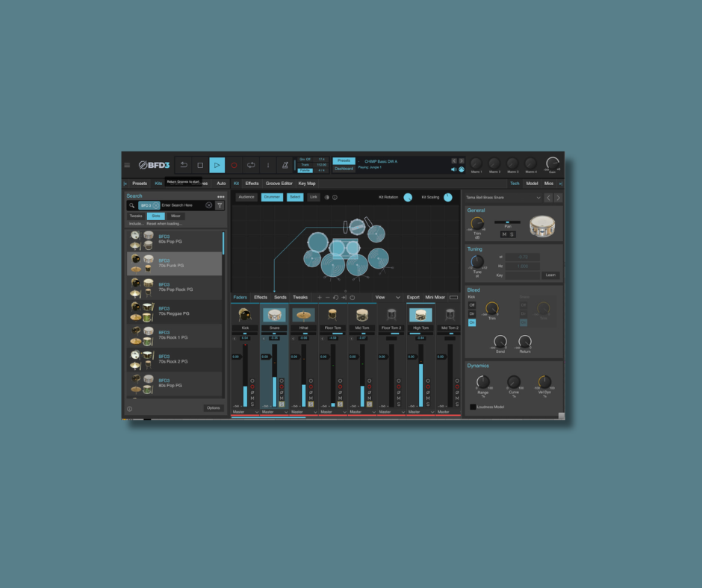Click the mixer power icon
Image resolution: width=702 pixels, height=588 pixels.
352,298
